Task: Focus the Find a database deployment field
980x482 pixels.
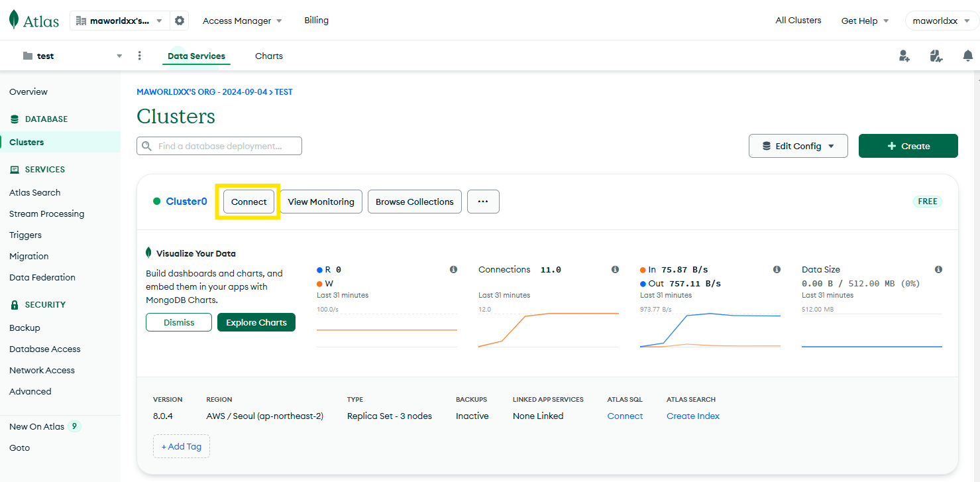Action: tap(219, 146)
